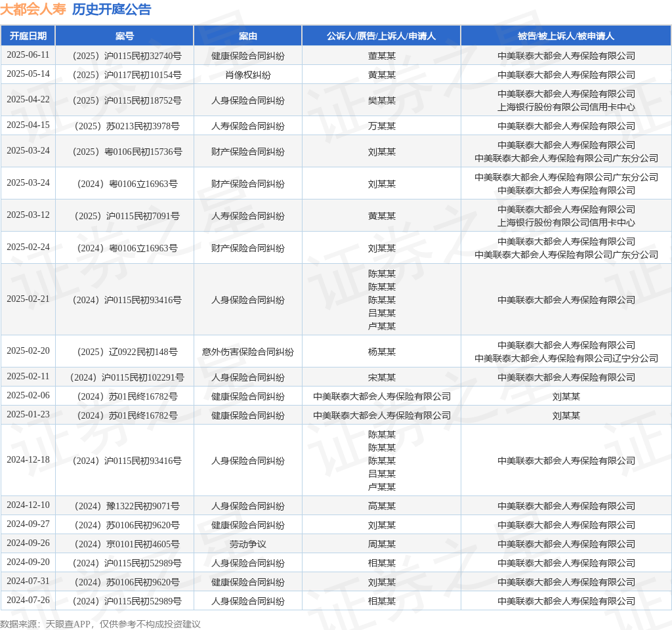The width and height of the screenshot is (672, 630).
Task: Select the 案号 column header
Action: [x=125, y=36]
